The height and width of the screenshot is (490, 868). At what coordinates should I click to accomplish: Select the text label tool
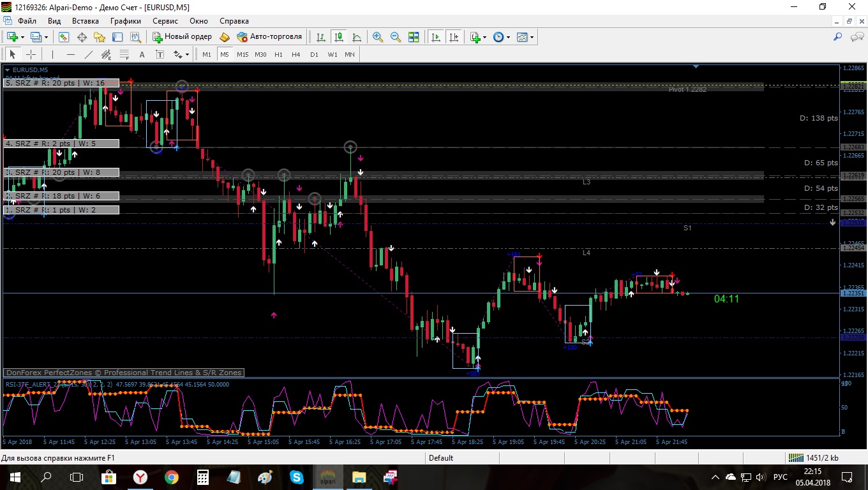(x=160, y=54)
